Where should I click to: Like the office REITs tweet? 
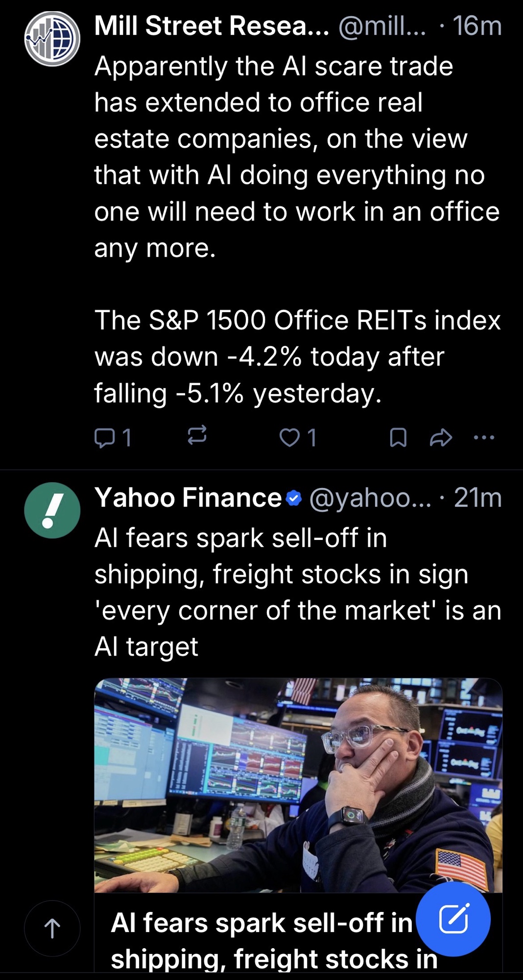289,437
